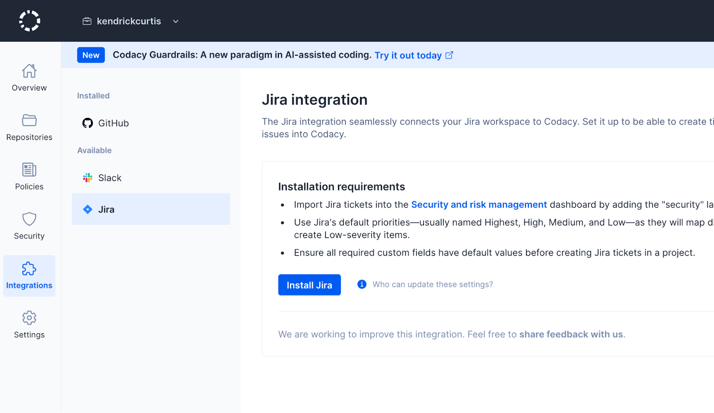
Task: Click the Slack logo icon
Action: pyautogui.click(x=87, y=178)
